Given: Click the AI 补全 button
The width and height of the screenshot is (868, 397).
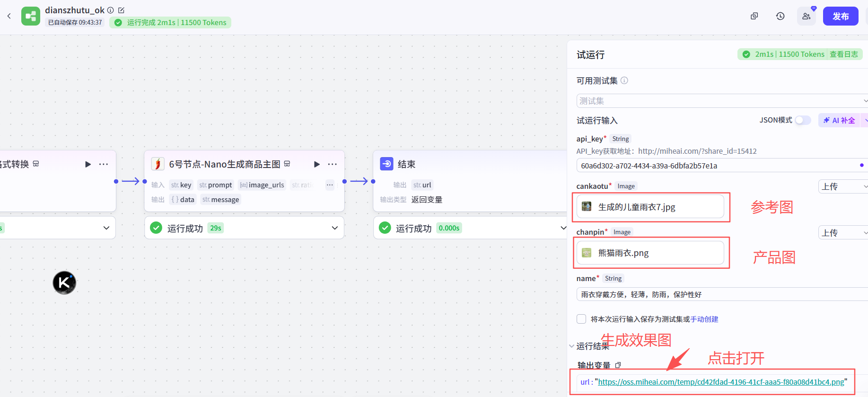Looking at the screenshot, I should click(x=839, y=120).
